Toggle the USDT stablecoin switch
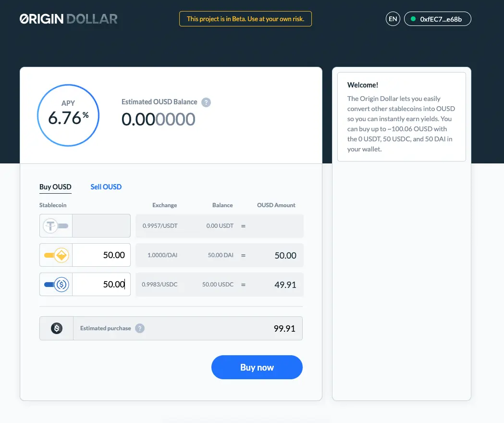Screen dimensions: 504x423 pos(56,226)
